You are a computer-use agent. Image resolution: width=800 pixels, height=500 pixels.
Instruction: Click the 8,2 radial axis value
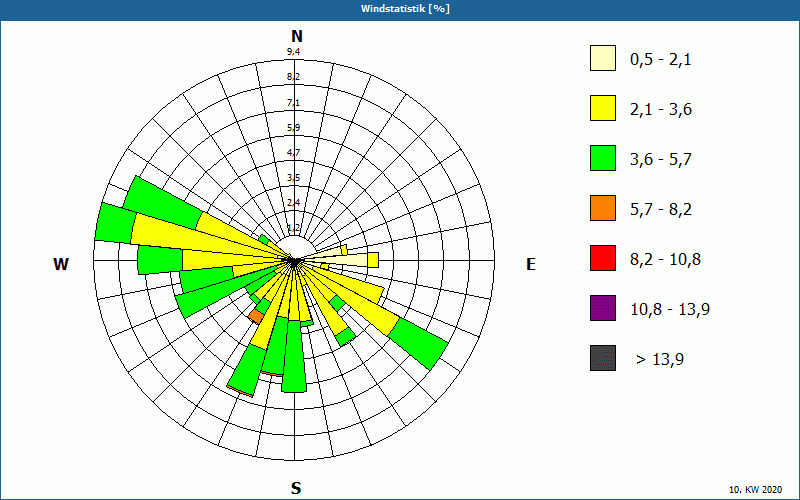tap(293, 77)
